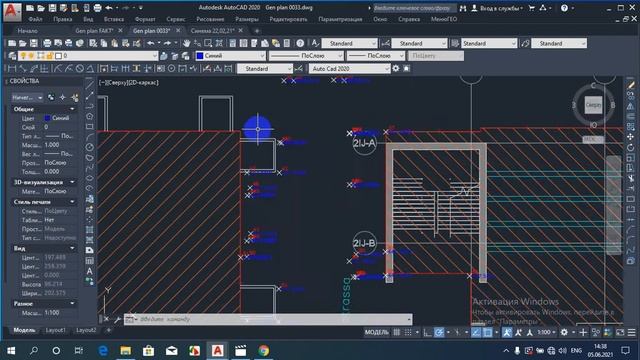
Task: Click the Pan hand tool icon
Action: pos(187,43)
